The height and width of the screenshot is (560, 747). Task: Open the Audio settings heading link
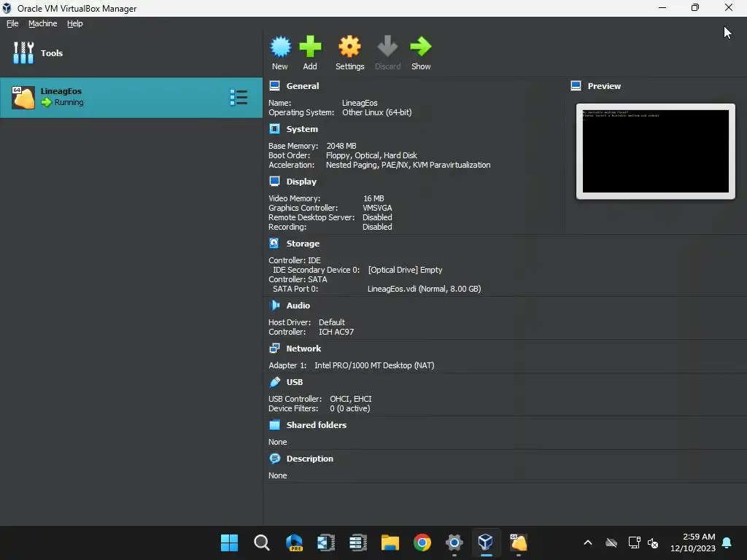298,305
